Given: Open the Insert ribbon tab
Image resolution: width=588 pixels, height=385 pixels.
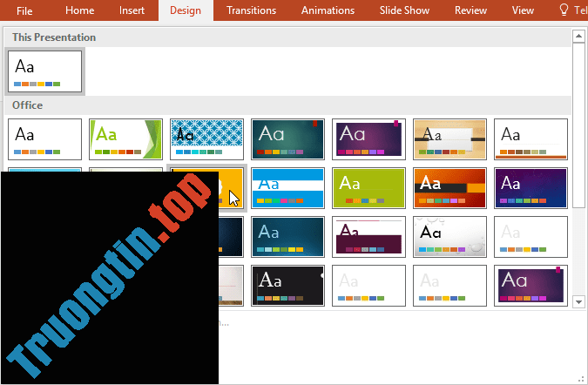Looking at the screenshot, I should pos(132,10).
